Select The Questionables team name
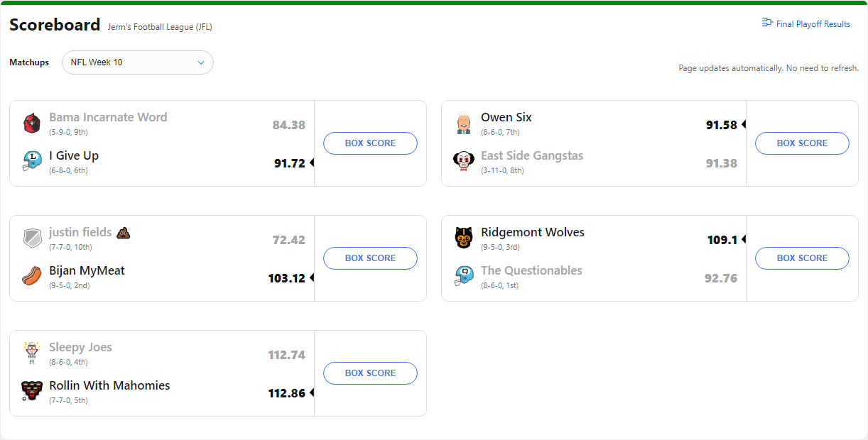The height and width of the screenshot is (440, 868). (531, 271)
